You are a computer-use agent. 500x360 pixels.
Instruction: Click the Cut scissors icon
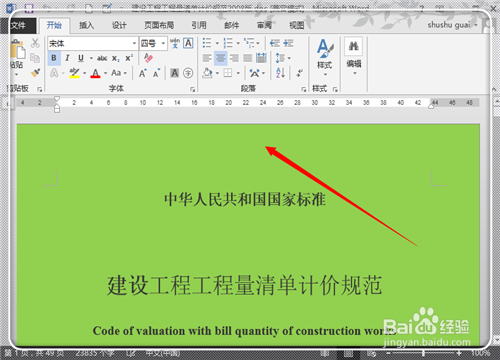coord(35,43)
